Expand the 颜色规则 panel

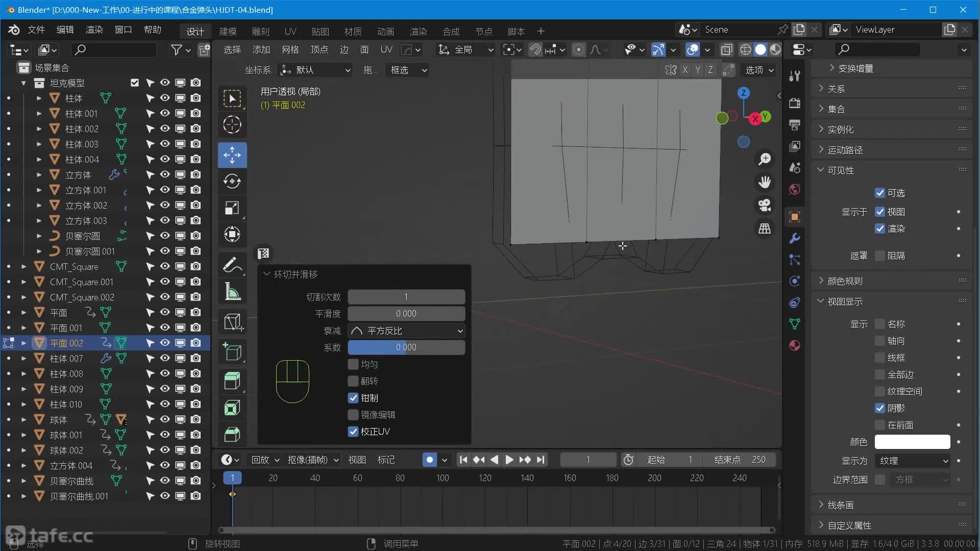(845, 281)
